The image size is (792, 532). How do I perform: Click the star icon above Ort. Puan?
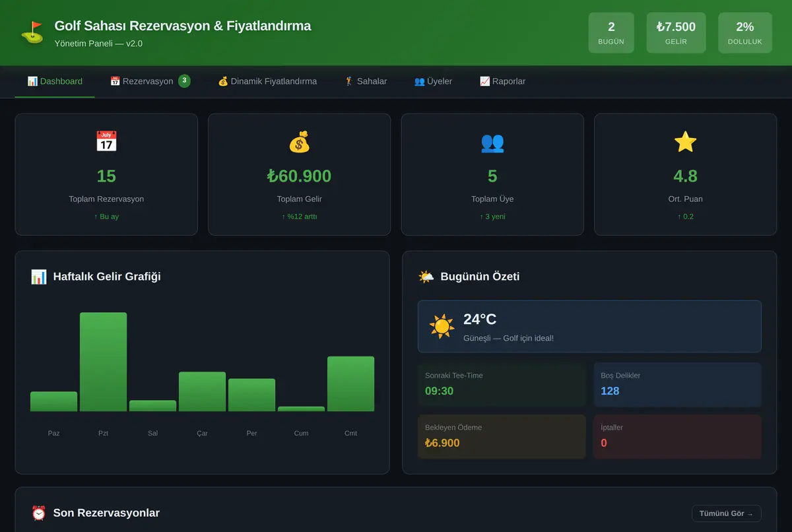click(x=685, y=142)
